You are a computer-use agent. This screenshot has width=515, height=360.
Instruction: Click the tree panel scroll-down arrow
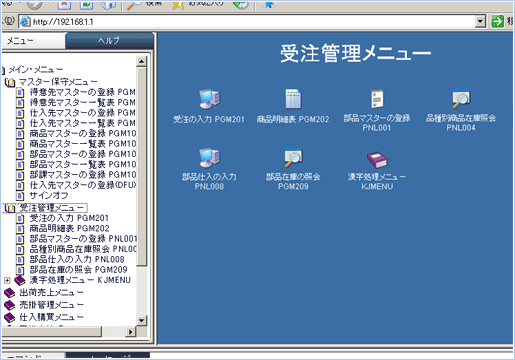click(141, 320)
